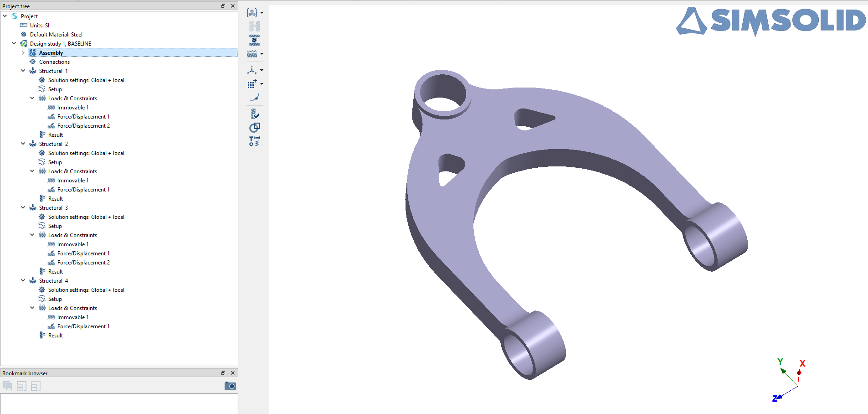Image resolution: width=868 pixels, height=414 pixels.
Task: Click the bolt and spring fasteners icon
Action: click(x=254, y=141)
